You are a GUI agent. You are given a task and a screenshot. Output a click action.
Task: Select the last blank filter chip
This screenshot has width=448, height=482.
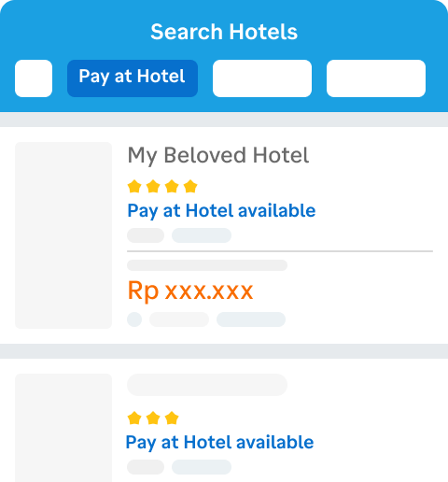tap(376, 78)
